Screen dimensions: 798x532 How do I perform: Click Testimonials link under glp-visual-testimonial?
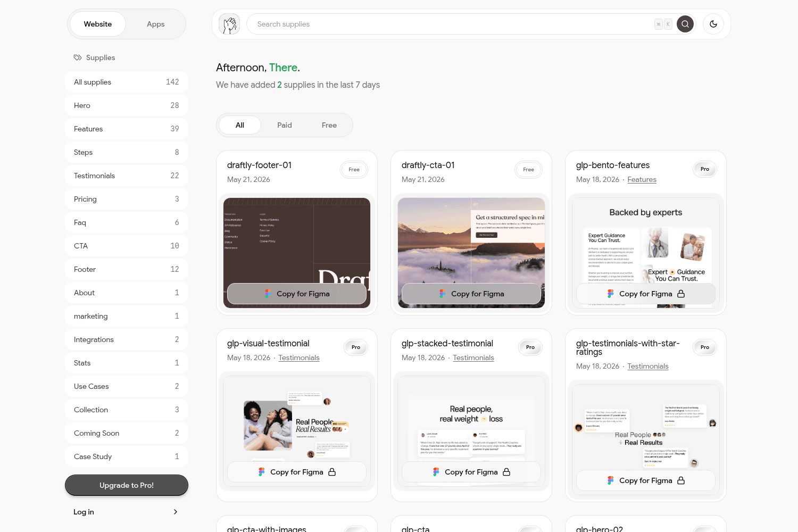point(299,358)
